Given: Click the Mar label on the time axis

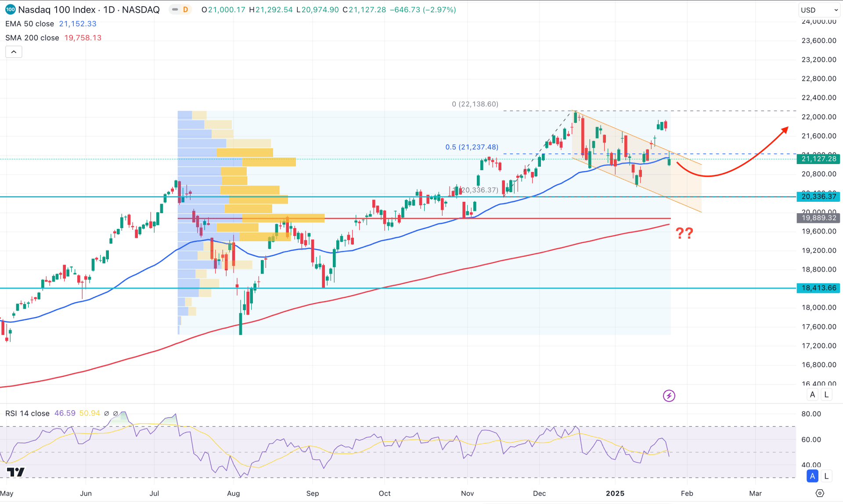Looking at the screenshot, I should [x=755, y=493].
